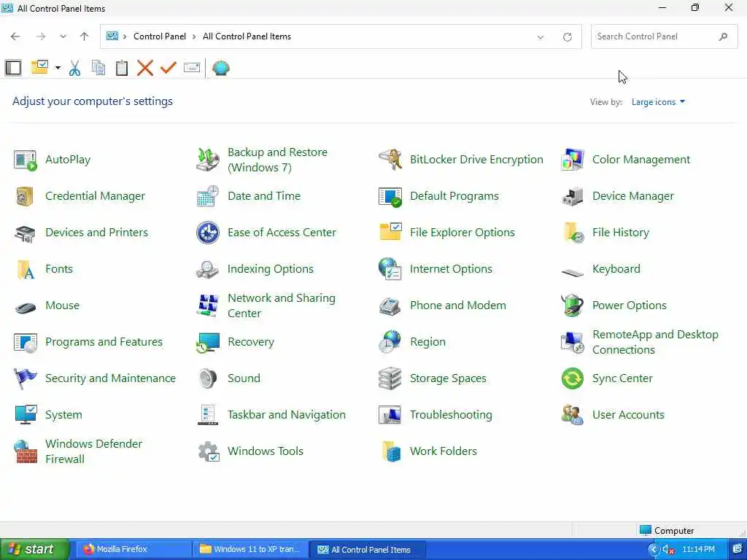Click the start button on taskbar

[34, 550]
